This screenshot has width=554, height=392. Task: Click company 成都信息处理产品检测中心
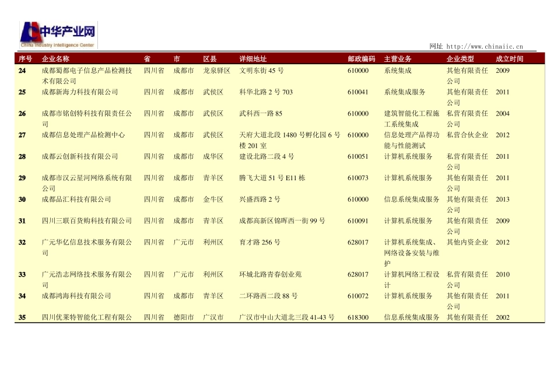[83, 135]
